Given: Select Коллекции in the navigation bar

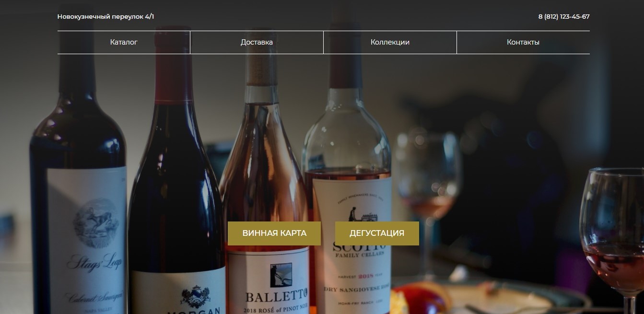Looking at the screenshot, I should 390,42.
